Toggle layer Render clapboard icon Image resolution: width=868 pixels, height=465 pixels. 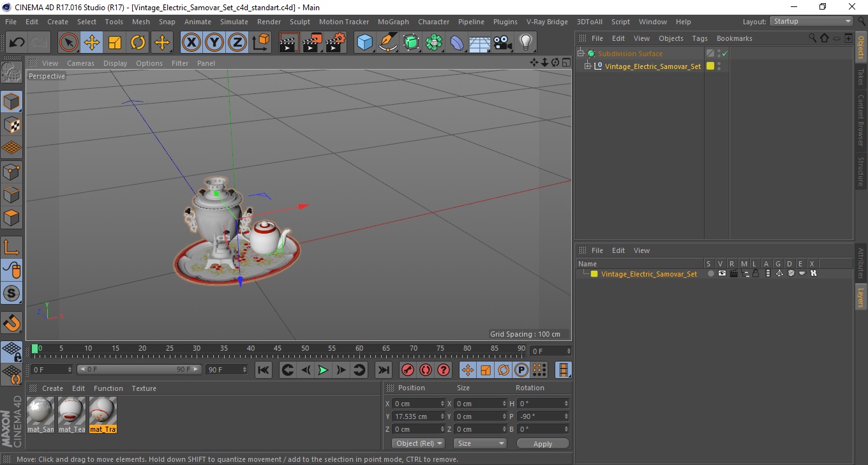tap(733, 273)
